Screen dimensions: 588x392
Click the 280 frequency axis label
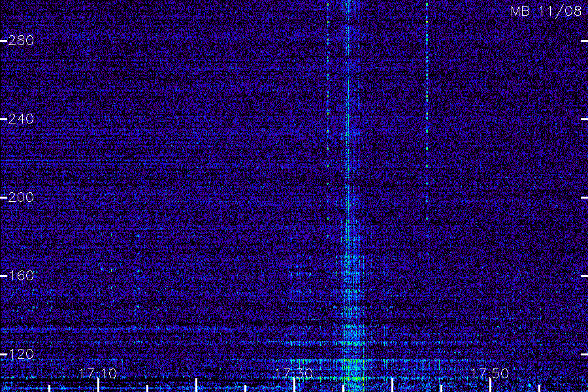21,41
